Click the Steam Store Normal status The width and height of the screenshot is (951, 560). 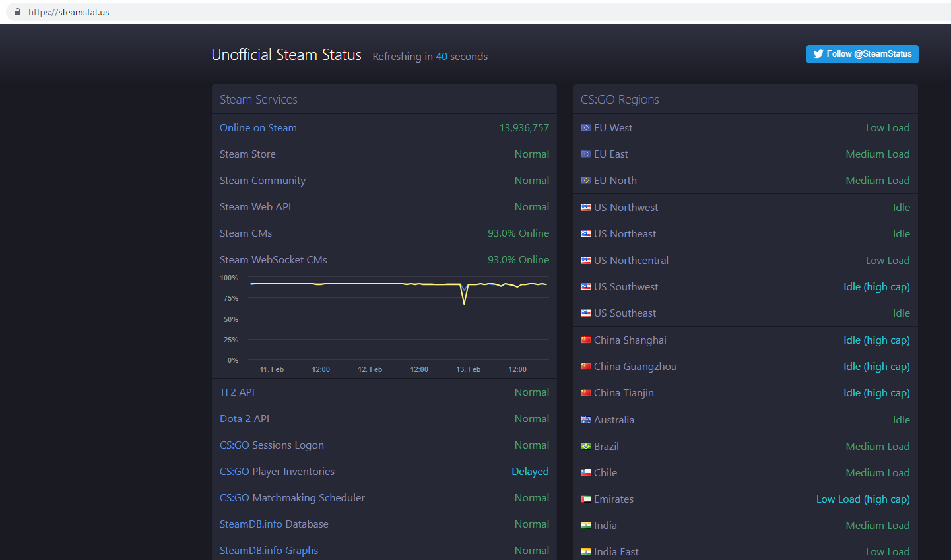[532, 154]
